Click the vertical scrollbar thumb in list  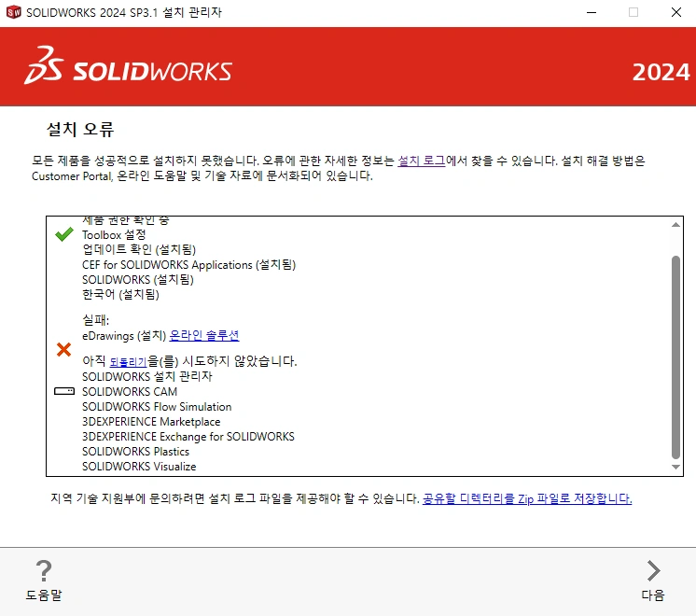(x=675, y=357)
